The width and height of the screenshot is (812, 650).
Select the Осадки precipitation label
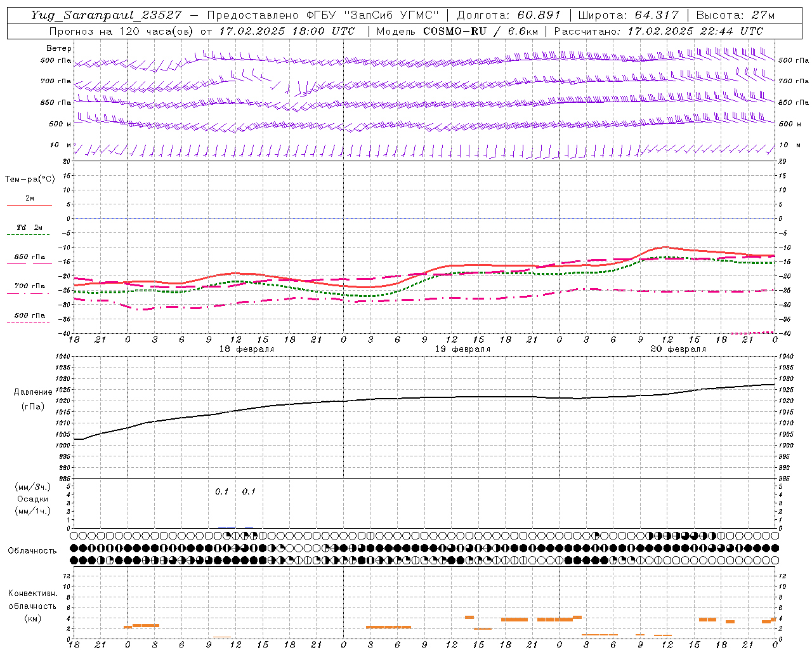33,499
